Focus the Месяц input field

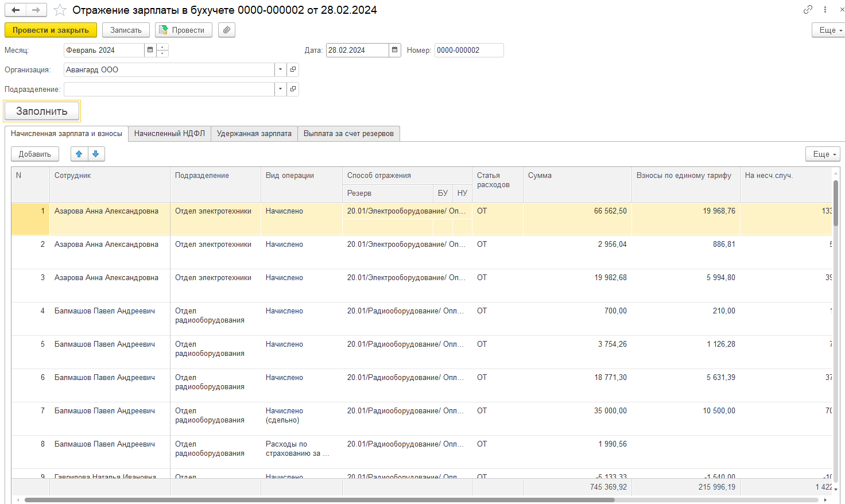pyautogui.click(x=104, y=50)
